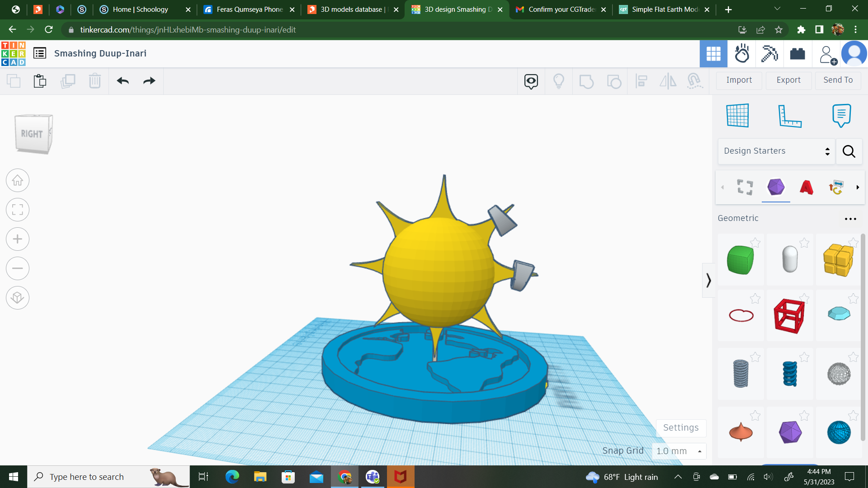Rename the Smashing Duup-Inari design title
The height and width of the screenshot is (488, 868).
tap(100, 53)
